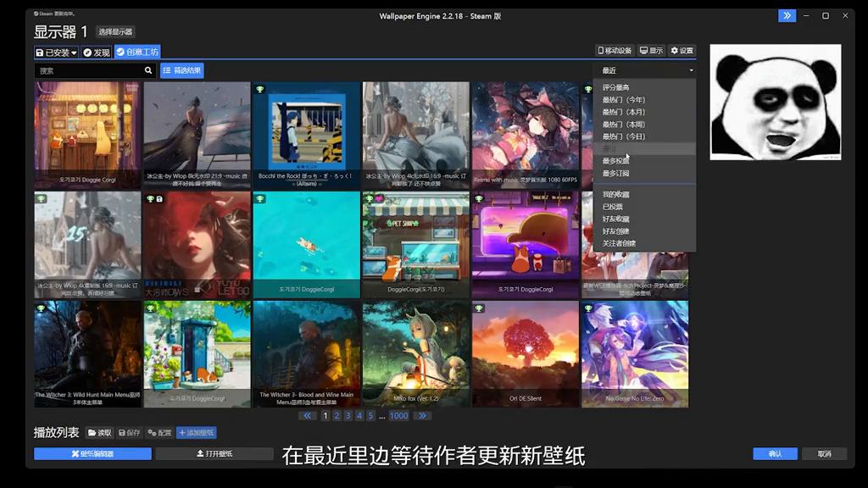Click the blue 确认 confirm button

click(775, 454)
